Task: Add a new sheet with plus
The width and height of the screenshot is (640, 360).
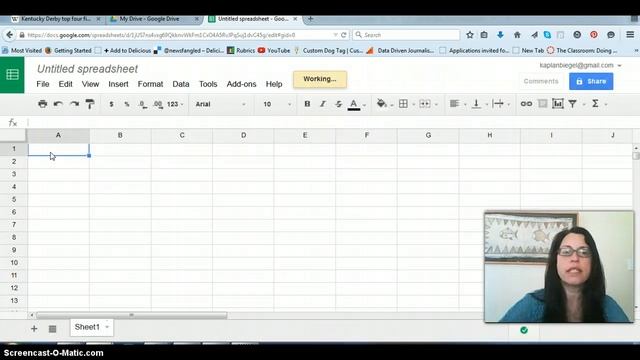Action: coord(34,329)
